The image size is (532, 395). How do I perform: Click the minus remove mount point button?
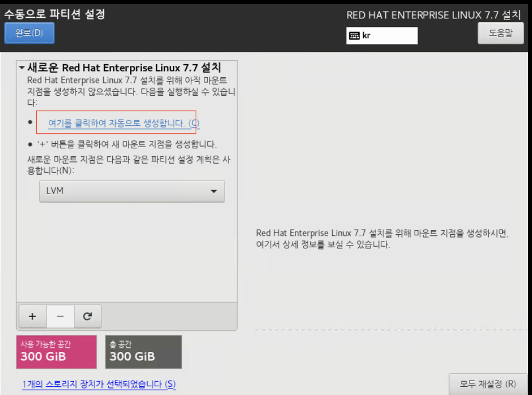point(60,316)
